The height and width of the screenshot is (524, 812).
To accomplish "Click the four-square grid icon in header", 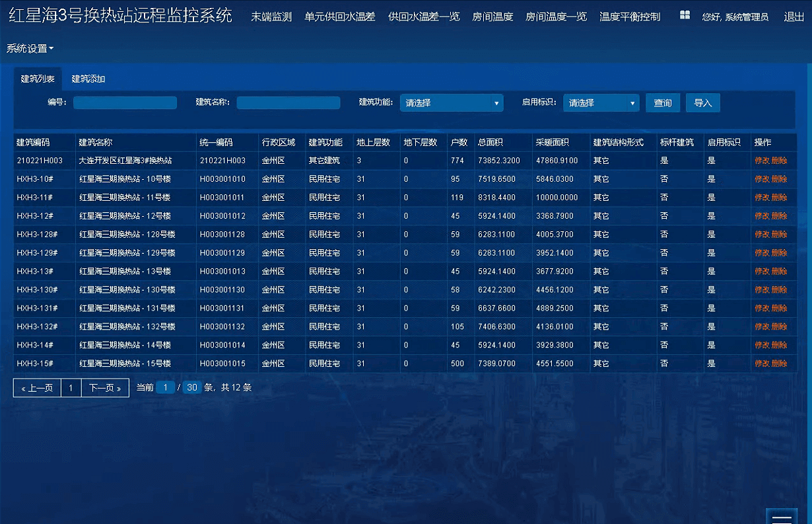I will (x=685, y=15).
